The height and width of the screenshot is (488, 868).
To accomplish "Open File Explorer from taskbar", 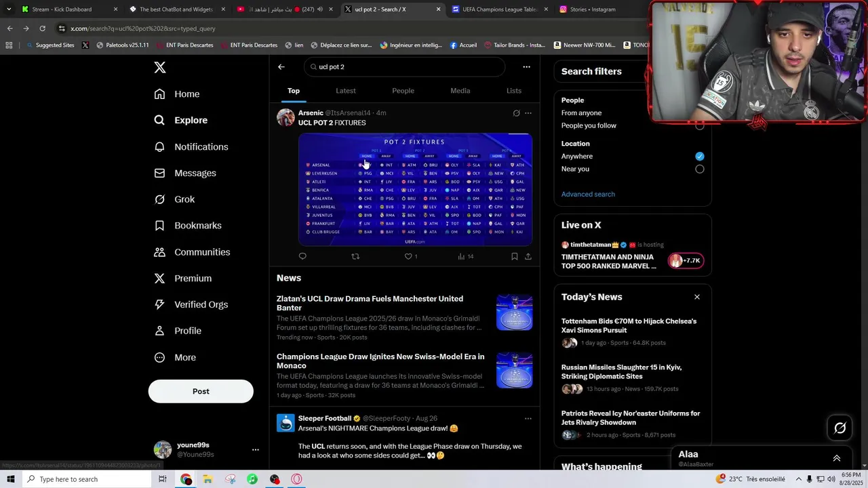I will tap(208, 479).
